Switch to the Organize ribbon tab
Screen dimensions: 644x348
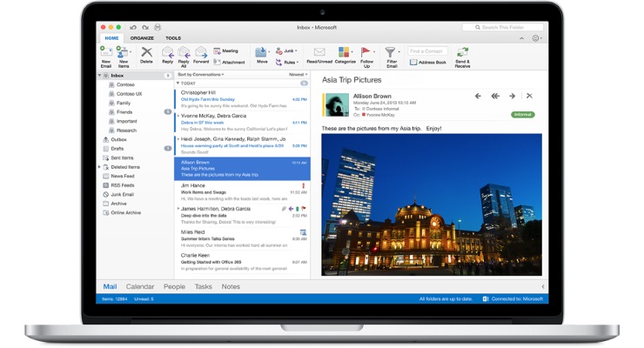coord(142,38)
